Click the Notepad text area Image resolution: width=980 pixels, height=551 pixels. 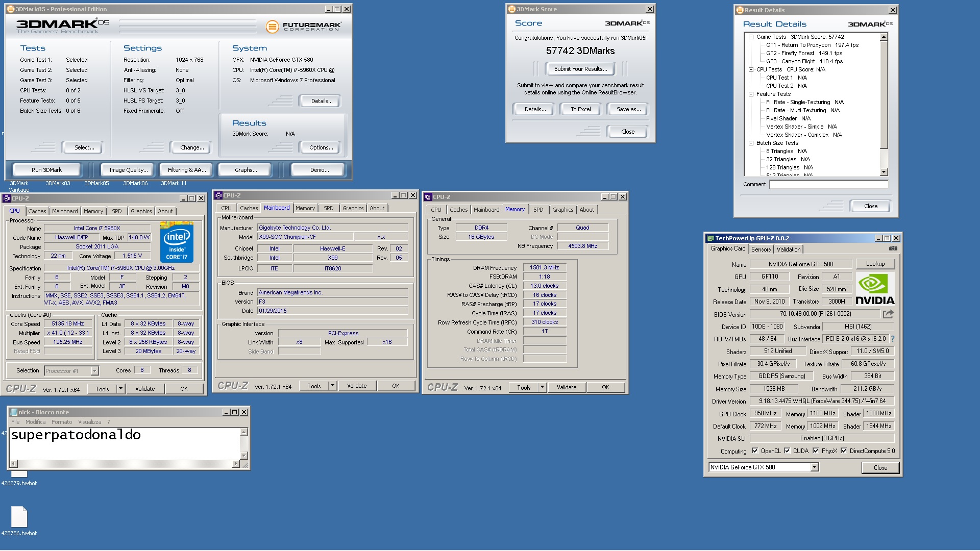tap(125, 443)
